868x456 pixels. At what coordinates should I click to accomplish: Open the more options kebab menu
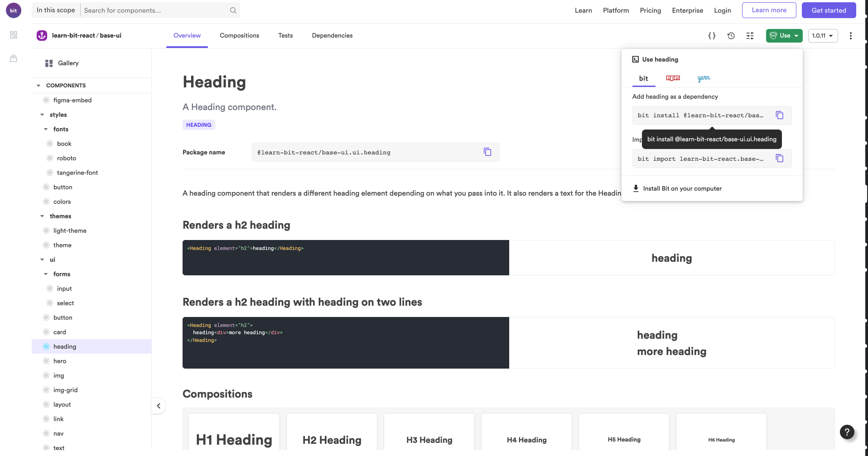850,36
